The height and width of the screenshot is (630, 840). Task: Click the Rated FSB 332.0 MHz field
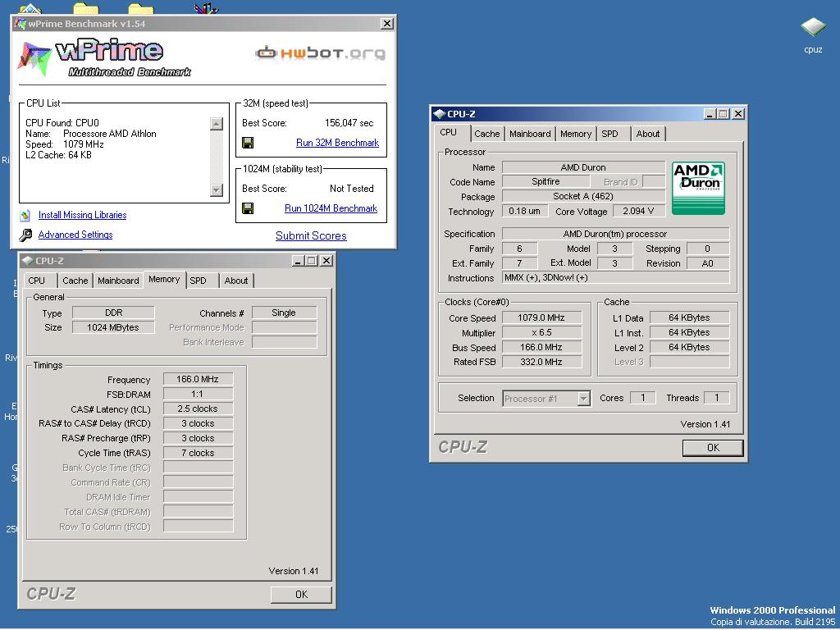pyautogui.click(x=541, y=362)
